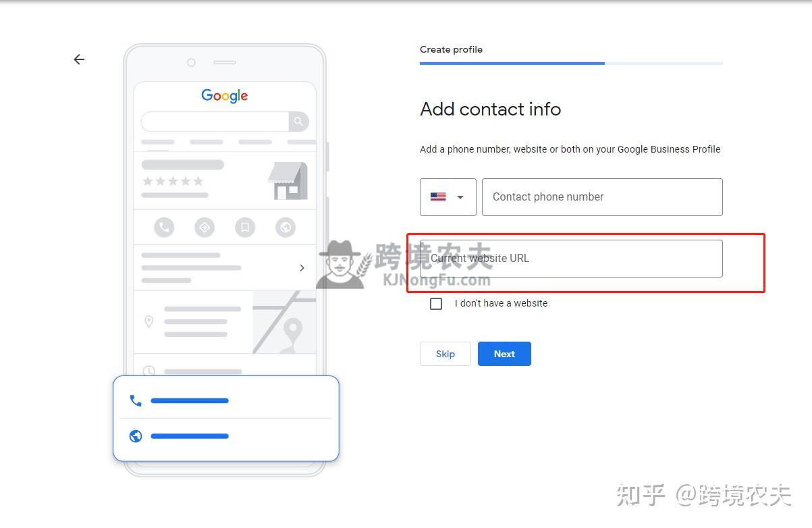Click the profile creation progress bar
The image size is (812, 528).
coord(571,63)
